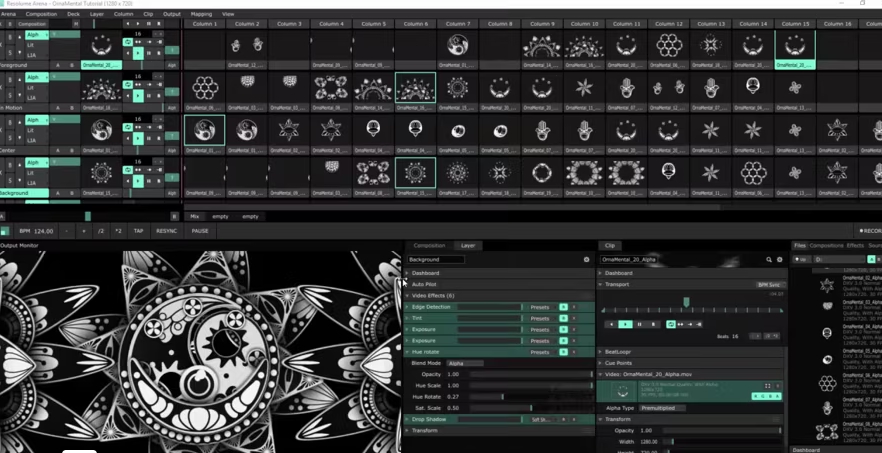Toggle loop mode in clip Transport panel

pyautogui.click(x=670, y=324)
